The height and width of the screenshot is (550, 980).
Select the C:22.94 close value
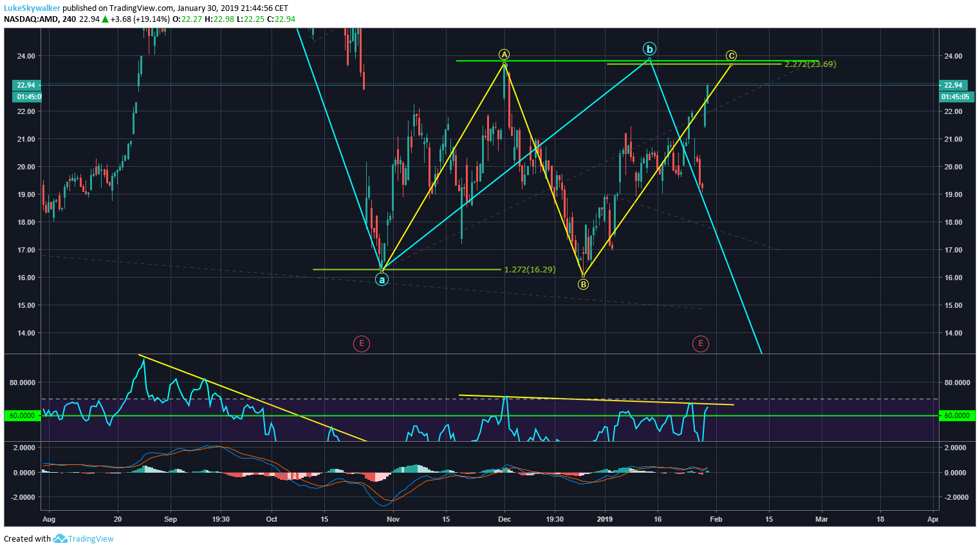pos(282,19)
